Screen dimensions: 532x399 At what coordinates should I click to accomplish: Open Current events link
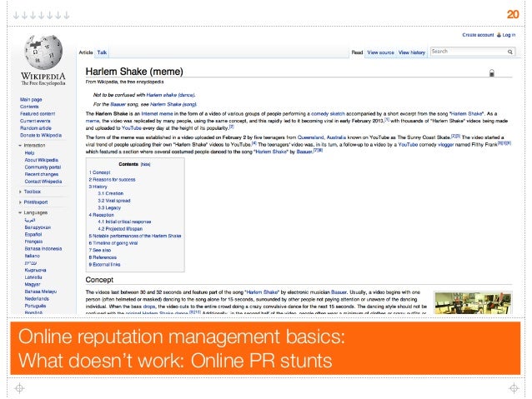click(x=35, y=121)
